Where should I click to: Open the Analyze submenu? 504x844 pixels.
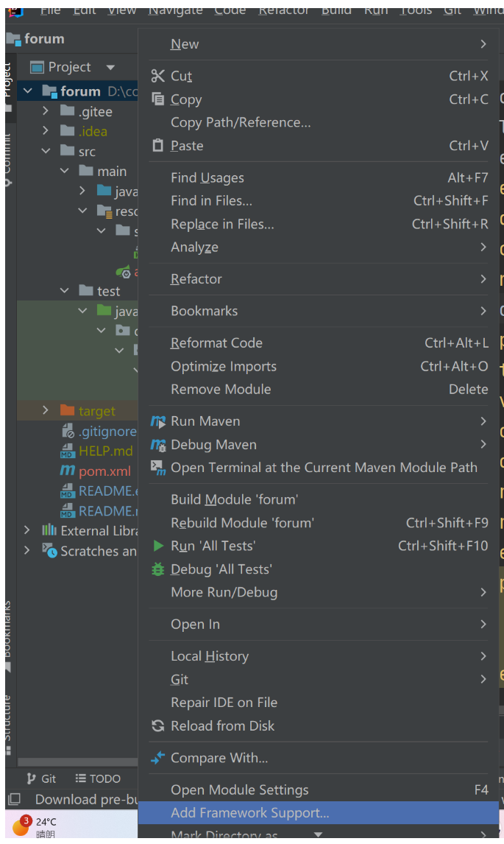click(x=319, y=247)
